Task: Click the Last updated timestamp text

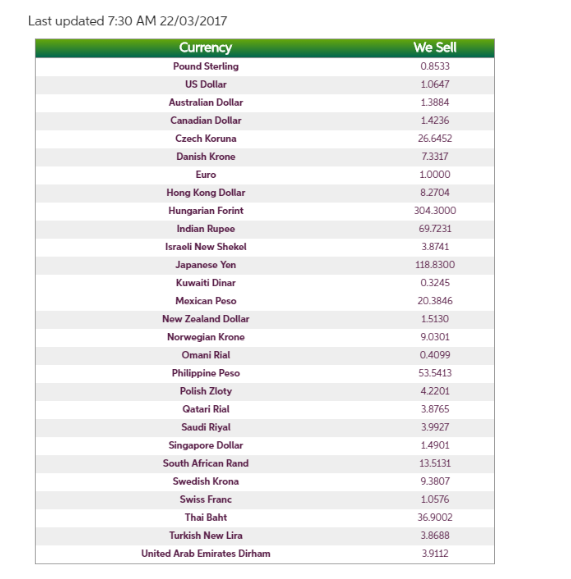Action: tap(127, 21)
